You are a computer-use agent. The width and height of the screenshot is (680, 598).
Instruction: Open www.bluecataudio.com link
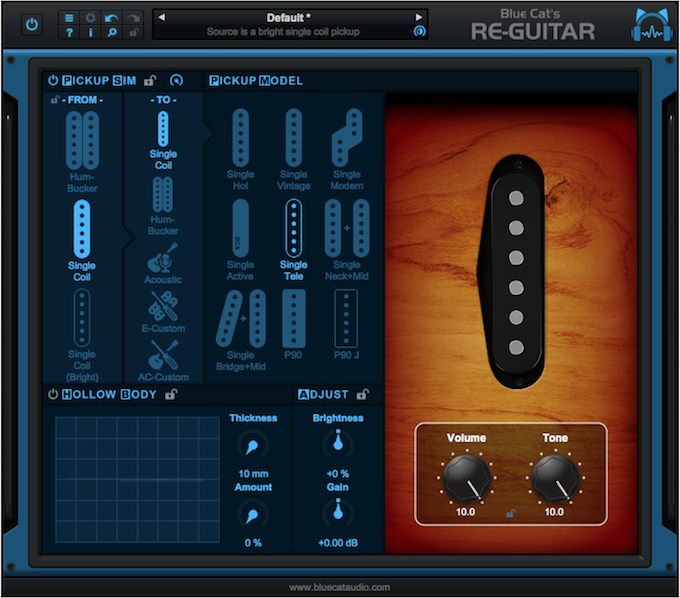[x=340, y=587]
